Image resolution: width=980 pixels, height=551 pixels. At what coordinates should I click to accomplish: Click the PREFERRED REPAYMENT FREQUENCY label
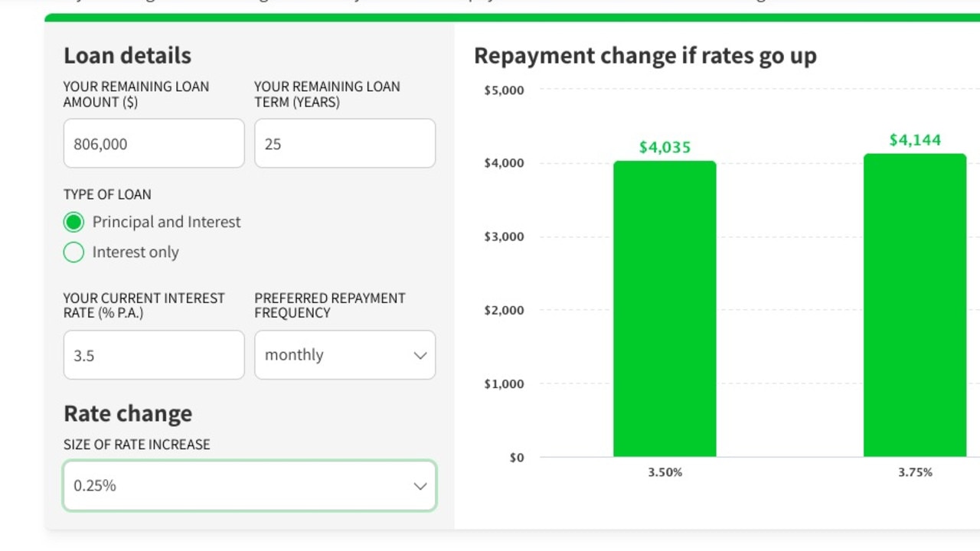coord(330,305)
